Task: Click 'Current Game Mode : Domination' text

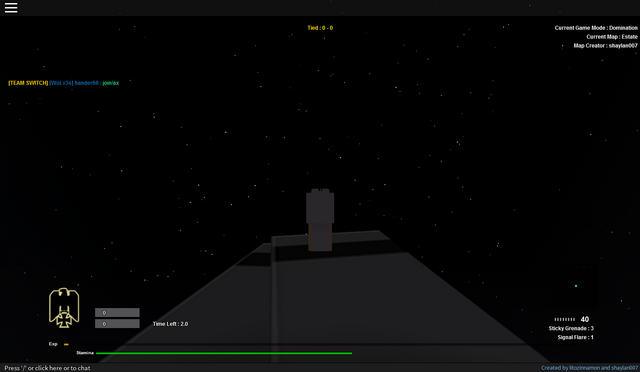Action: point(596,28)
